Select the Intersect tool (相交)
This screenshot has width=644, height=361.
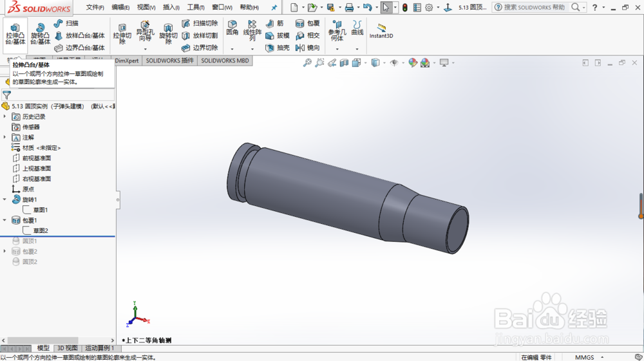point(308,35)
